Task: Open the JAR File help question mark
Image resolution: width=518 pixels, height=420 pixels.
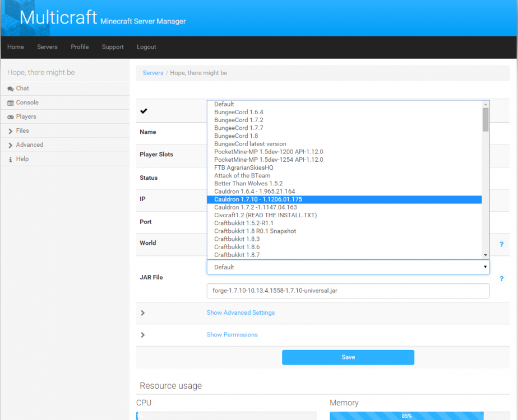Action: pos(502,279)
